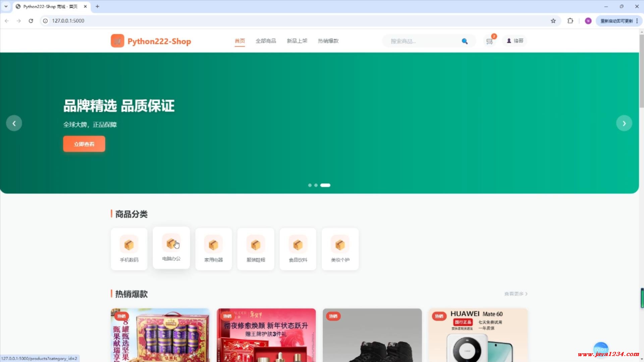Go to next banner slide arrow
Screen dimensions: 644x362
[624, 123]
